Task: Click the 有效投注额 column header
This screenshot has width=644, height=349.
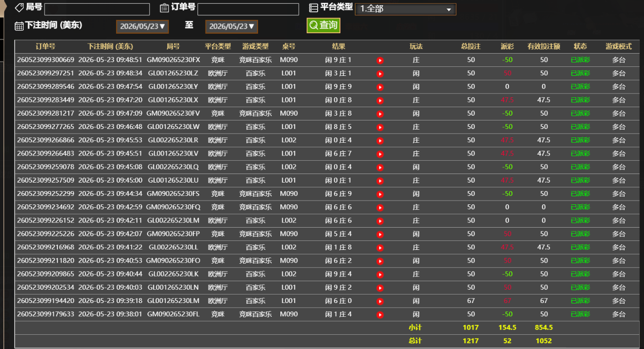Action: click(x=544, y=46)
